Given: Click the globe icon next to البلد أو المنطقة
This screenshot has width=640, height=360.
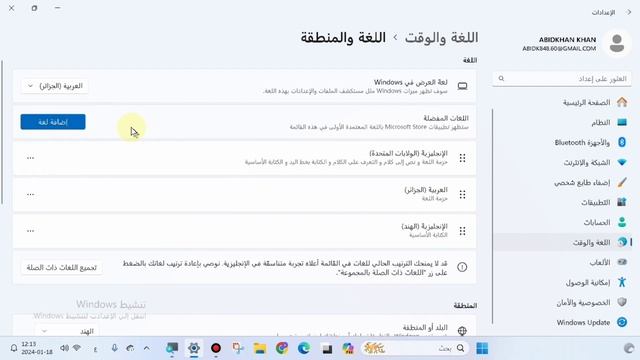Looking at the screenshot, I should pos(462,331).
